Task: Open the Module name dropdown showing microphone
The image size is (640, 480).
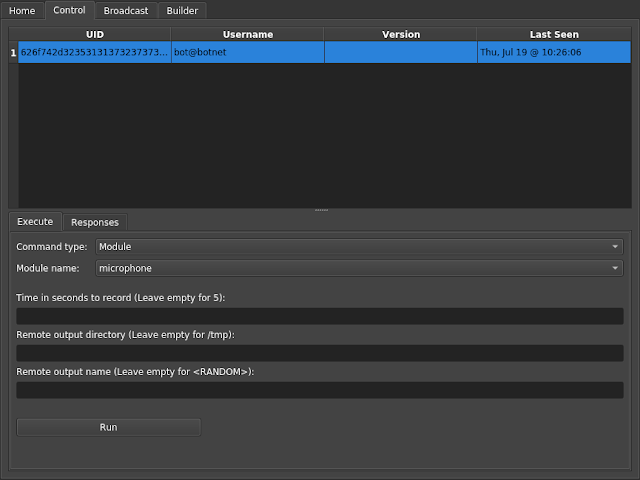Action: point(359,268)
